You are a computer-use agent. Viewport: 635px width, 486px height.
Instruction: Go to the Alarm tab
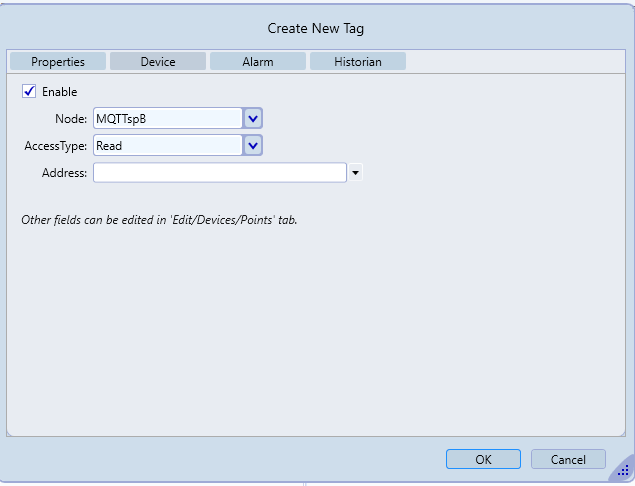coord(258,62)
